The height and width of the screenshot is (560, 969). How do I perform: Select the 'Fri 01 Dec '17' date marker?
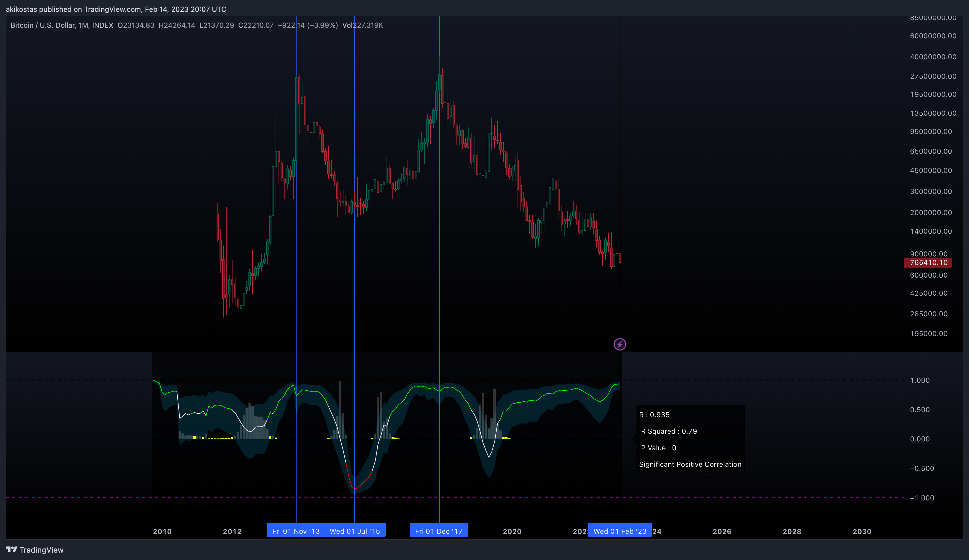tap(439, 531)
